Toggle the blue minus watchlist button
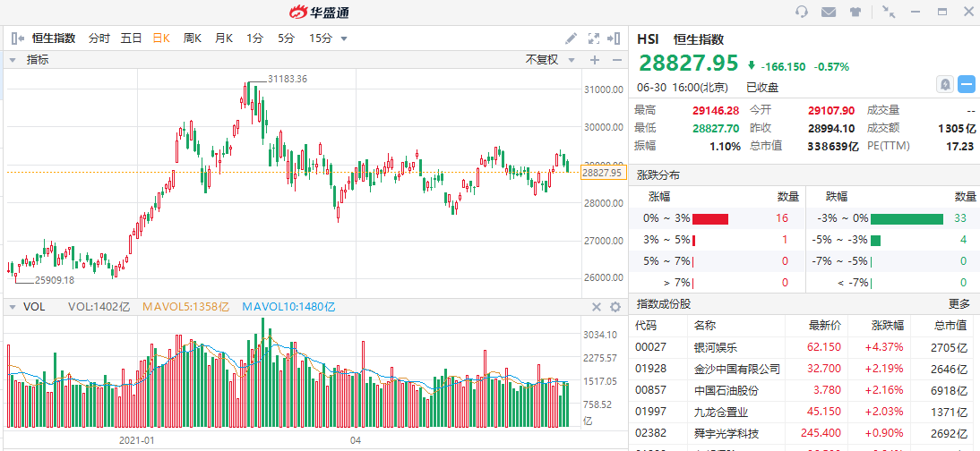The height and width of the screenshot is (451, 980). tap(967, 84)
